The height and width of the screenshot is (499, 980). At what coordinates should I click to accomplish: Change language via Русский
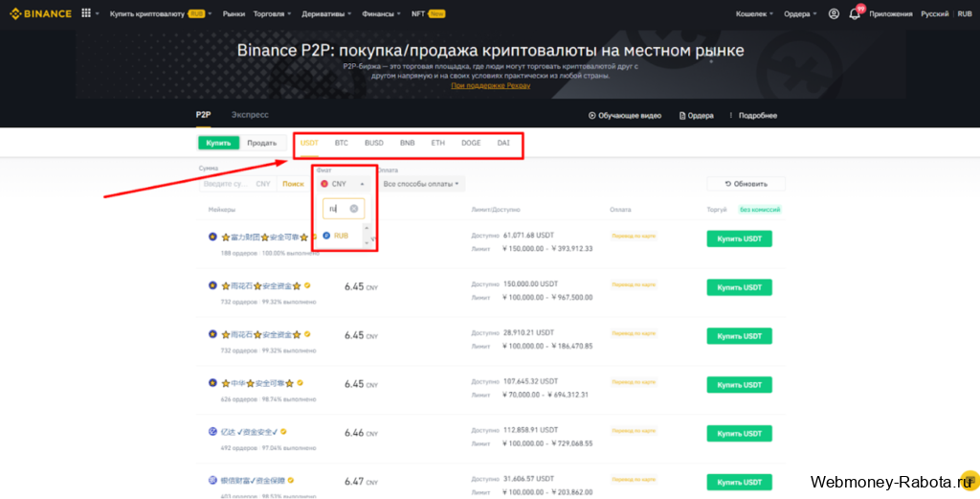934,13
